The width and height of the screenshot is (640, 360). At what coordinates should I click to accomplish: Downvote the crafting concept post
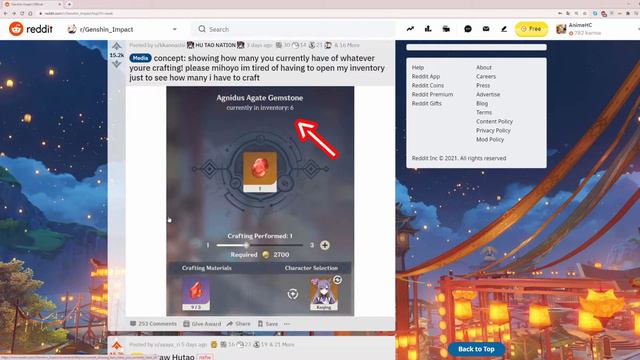(117, 64)
